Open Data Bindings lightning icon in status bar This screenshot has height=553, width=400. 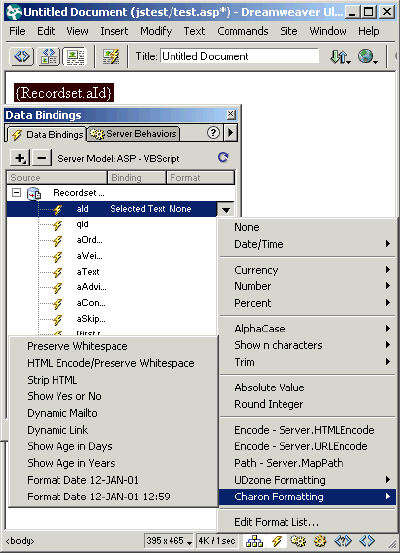(x=277, y=541)
